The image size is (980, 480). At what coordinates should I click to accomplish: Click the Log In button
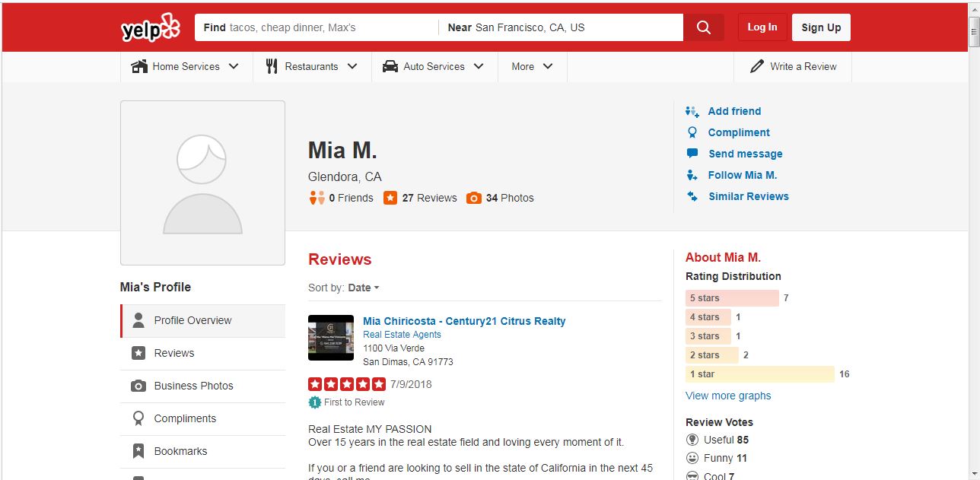pyautogui.click(x=762, y=27)
